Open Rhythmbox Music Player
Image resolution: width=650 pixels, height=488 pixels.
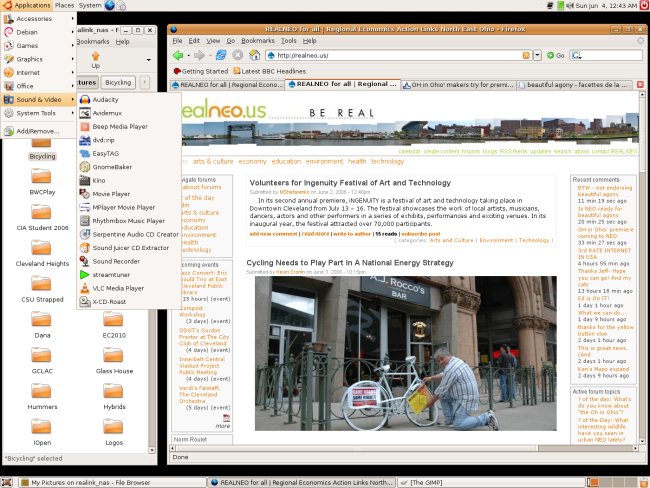click(x=129, y=221)
